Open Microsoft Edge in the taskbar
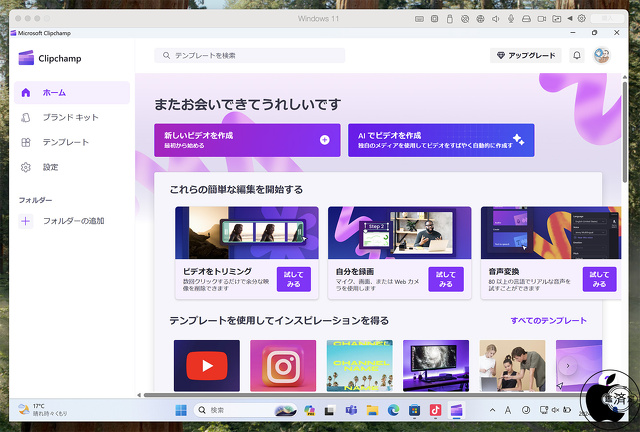Screen dimensions: 640x432 pos(393,410)
